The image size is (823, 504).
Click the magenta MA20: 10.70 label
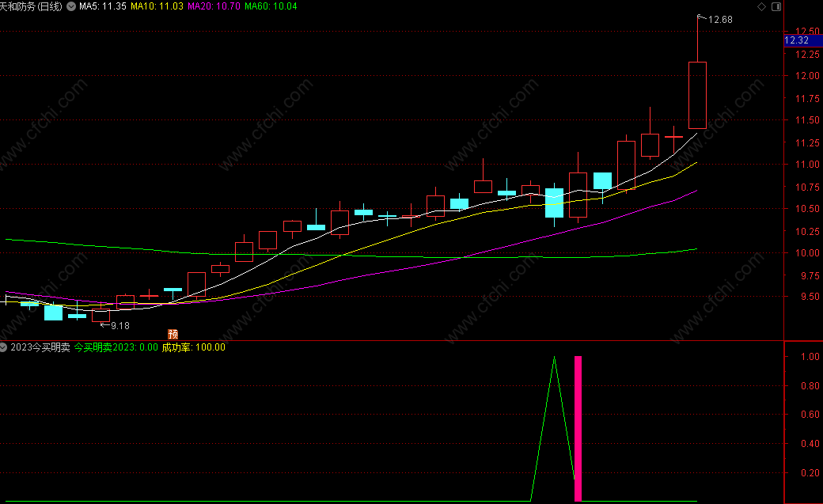(x=214, y=6)
